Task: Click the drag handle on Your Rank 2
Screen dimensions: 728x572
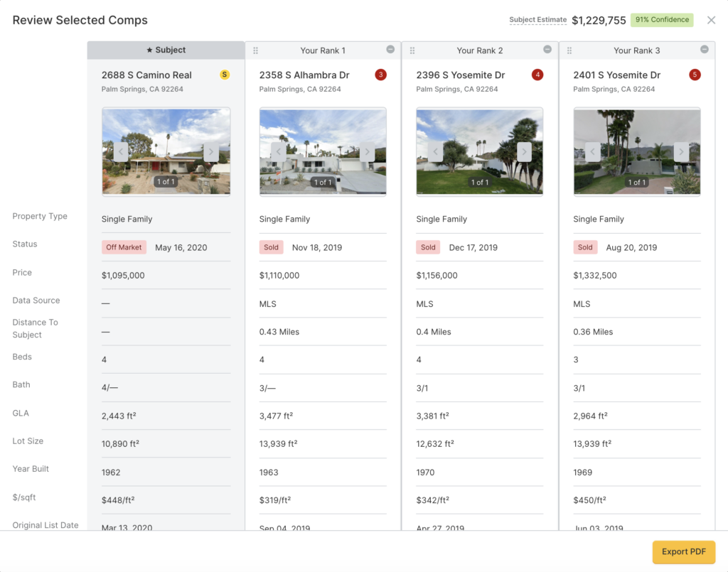Action: click(412, 50)
